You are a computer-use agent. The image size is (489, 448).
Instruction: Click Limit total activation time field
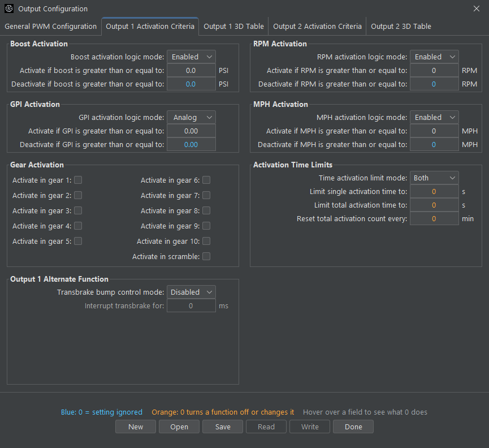tap(434, 205)
